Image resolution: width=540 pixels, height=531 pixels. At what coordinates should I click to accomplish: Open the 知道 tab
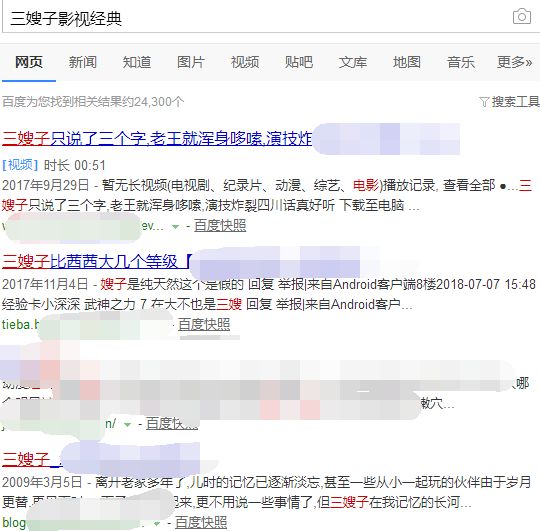pyautogui.click(x=137, y=62)
